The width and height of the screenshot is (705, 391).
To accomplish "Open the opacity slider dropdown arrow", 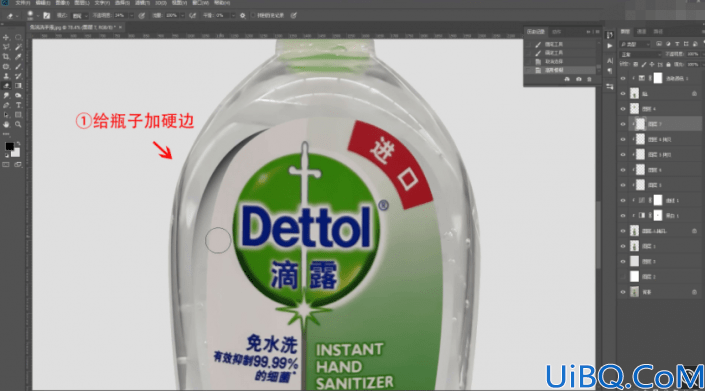I will coord(131,15).
